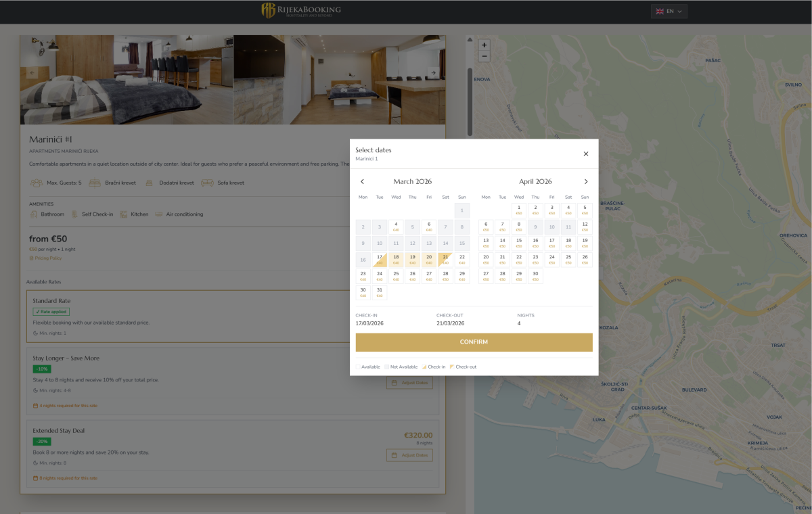This screenshot has height=514, width=812.
Task: Show previous apartment photo
Action: click(32, 72)
